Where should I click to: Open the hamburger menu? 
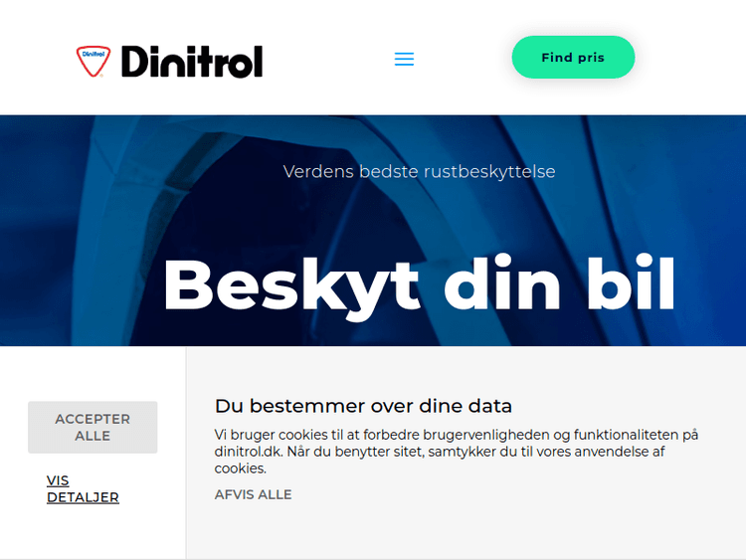tap(404, 59)
